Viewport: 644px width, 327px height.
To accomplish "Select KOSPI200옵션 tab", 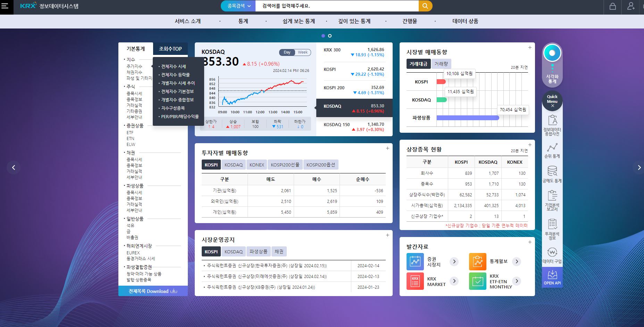I will (x=321, y=165).
